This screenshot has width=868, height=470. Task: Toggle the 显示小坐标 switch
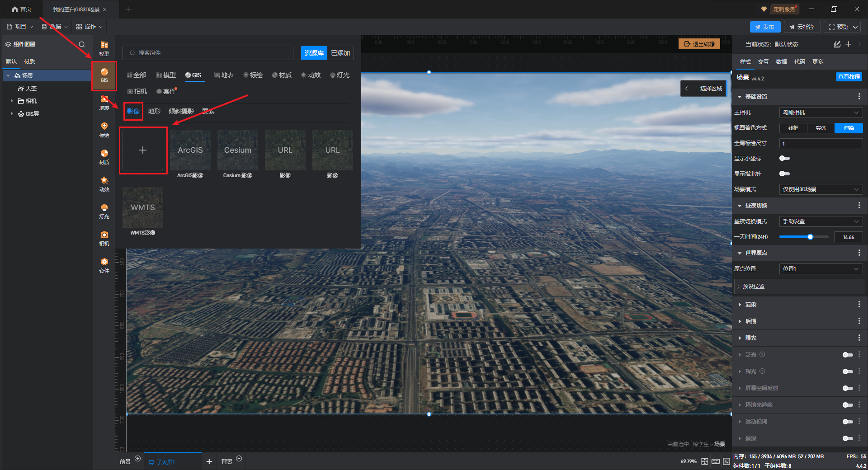784,158
